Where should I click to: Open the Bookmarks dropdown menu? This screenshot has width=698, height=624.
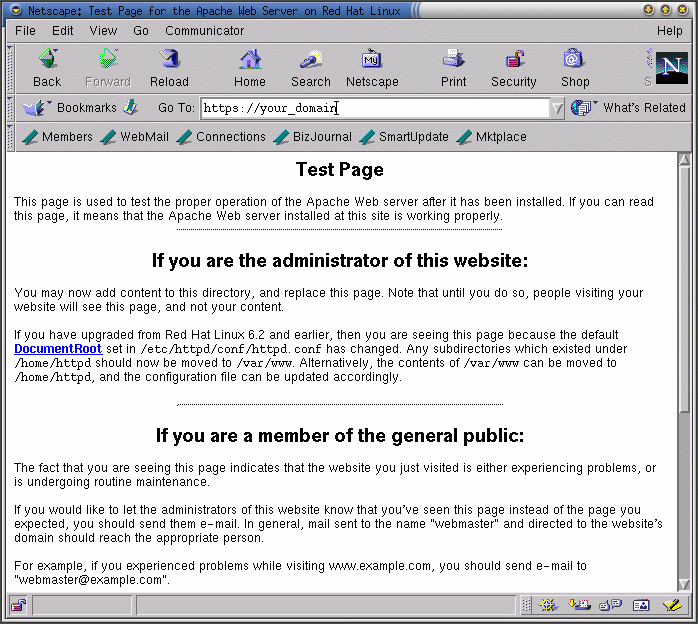72,108
